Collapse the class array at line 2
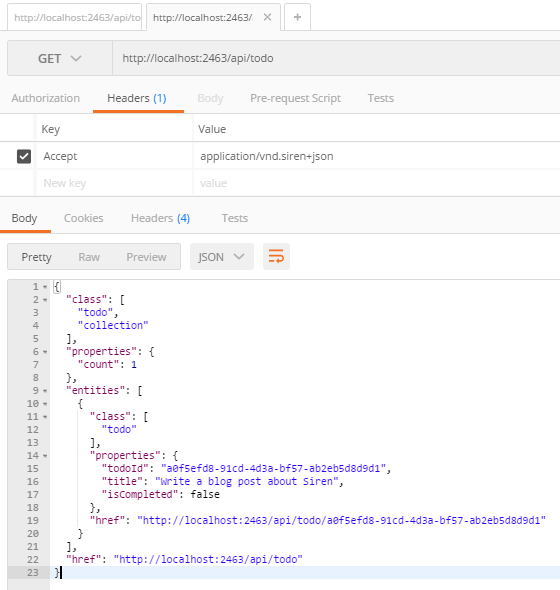The height and width of the screenshot is (590, 560). 45,300
